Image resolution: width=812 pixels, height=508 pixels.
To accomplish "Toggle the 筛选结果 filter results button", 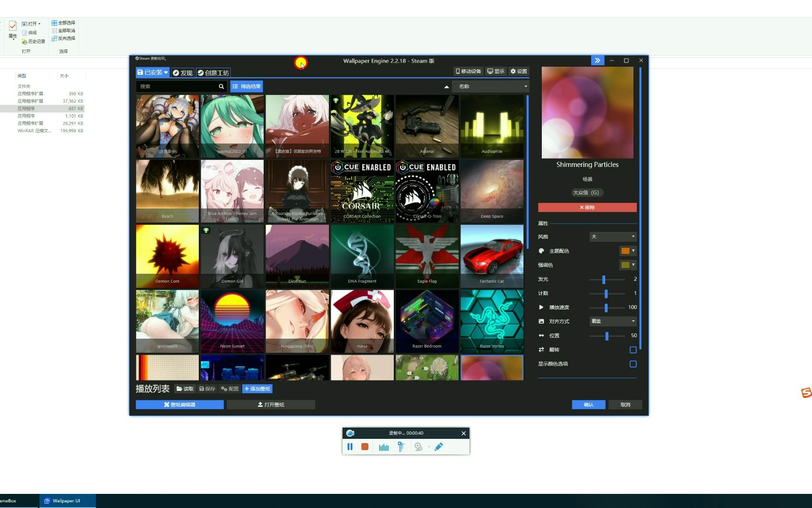I will [247, 87].
